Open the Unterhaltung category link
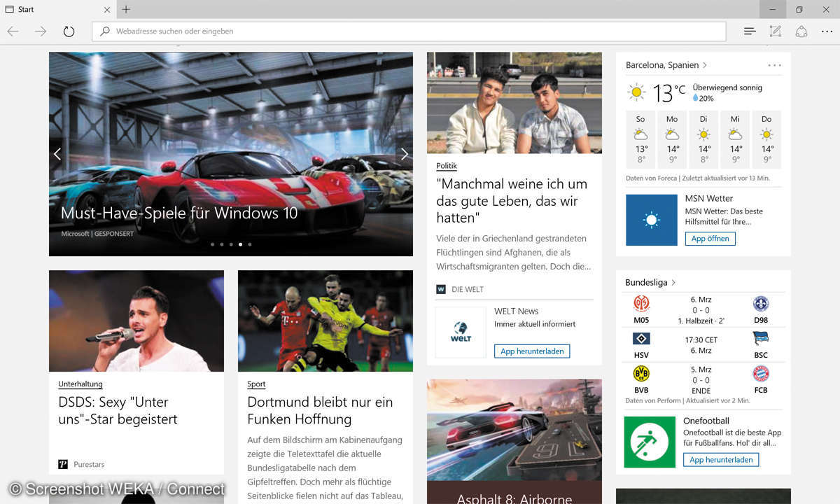Viewport: 840px width, 504px height. pyautogui.click(x=80, y=384)
